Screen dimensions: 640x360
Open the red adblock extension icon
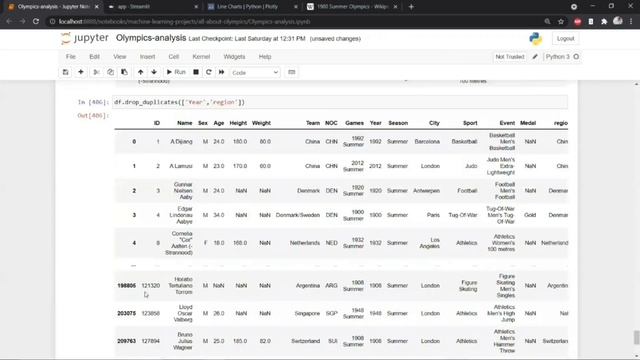(x=577, y=21)
